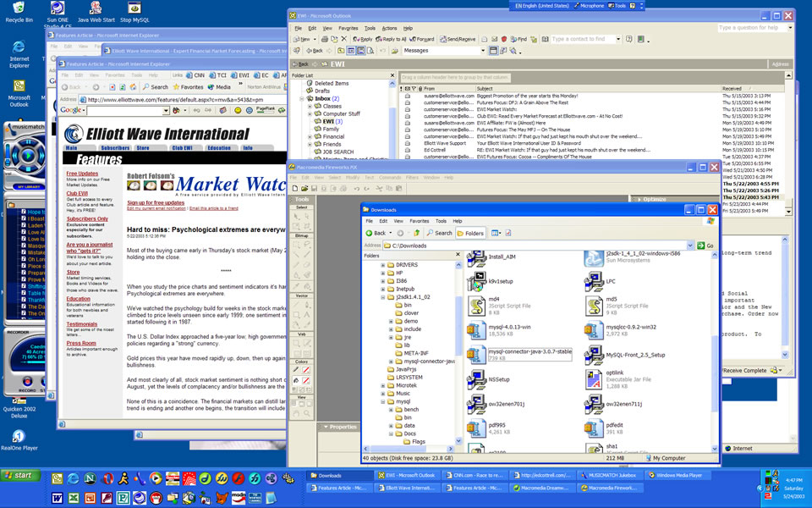Collapse the j2sdk1.4.1_02 folder tree node
812x508 pixels.
[383, 297]
